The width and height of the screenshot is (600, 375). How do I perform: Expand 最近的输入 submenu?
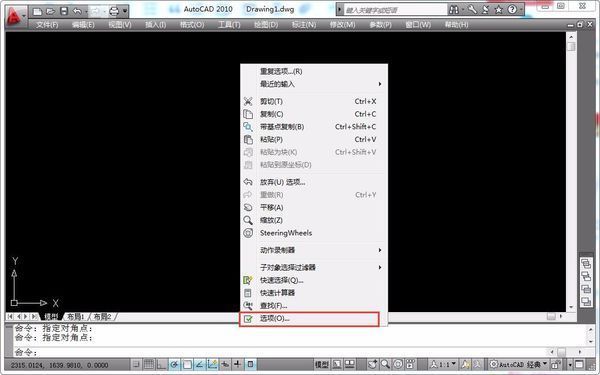pos(314,84)
